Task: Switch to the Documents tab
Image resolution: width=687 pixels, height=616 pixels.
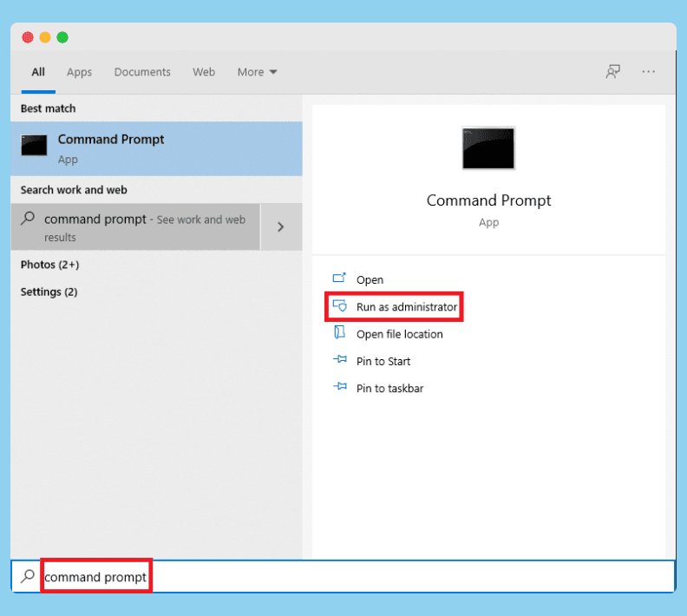Action: [142, 72]
